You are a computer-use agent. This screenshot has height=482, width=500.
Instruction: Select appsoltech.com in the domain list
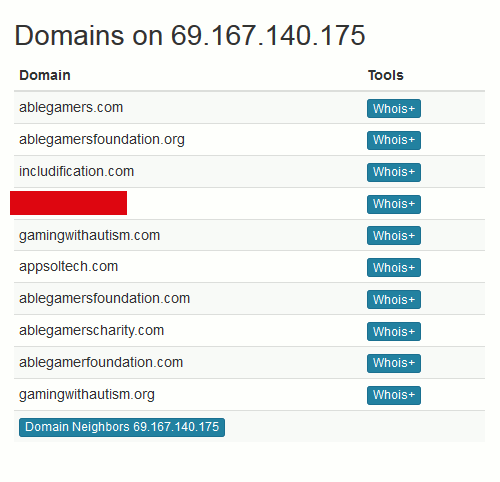pos(68,267)
